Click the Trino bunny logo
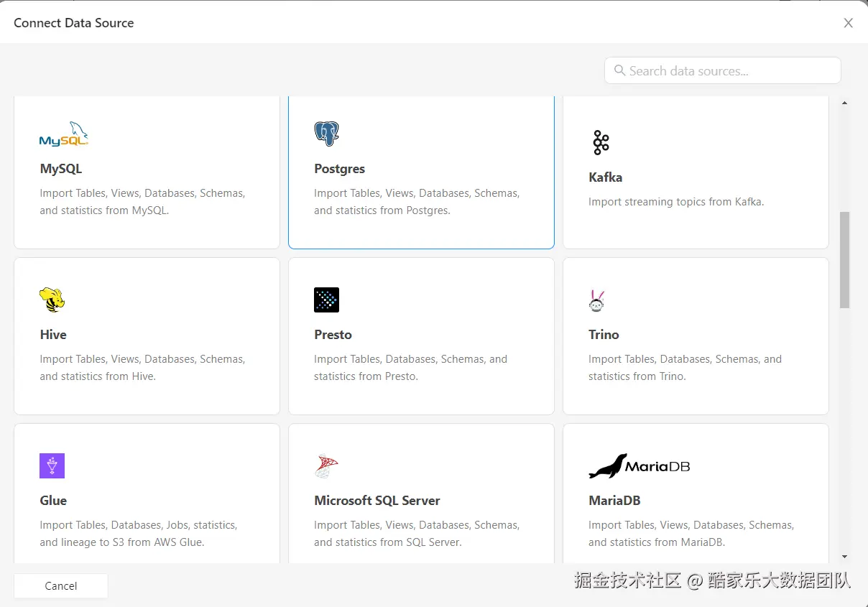 tap(596, 300)
